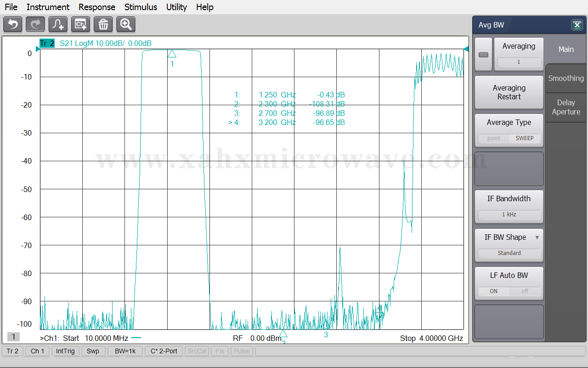Close the Avg BW panel
The width and height of the screenshot is (588, 368).
pyautogui.click(x=577, y=25)
